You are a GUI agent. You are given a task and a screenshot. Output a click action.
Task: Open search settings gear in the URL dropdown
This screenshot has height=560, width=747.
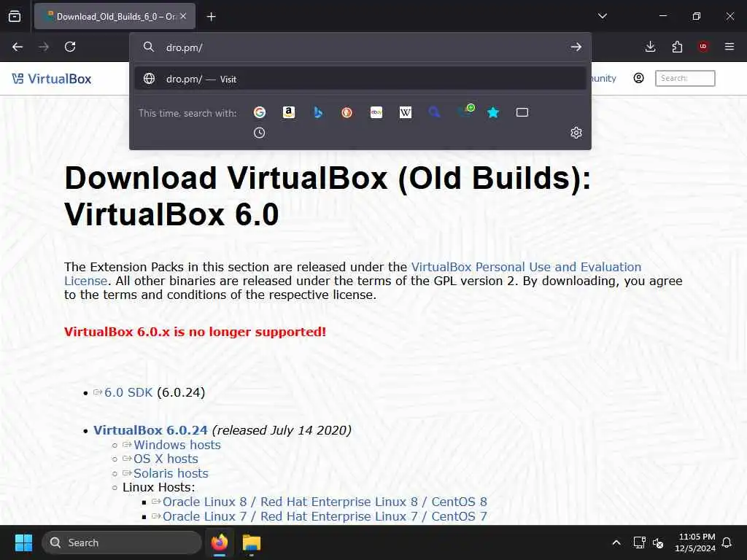point(576,133)
